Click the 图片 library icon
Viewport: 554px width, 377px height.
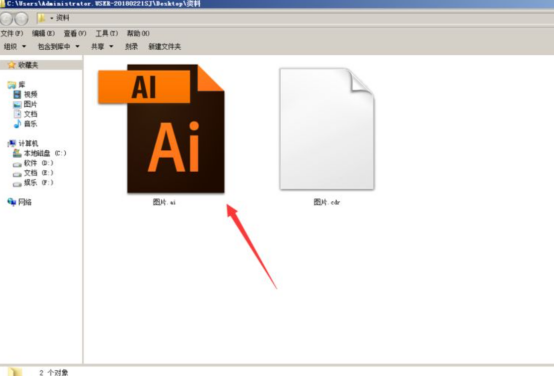pos(17,104)
